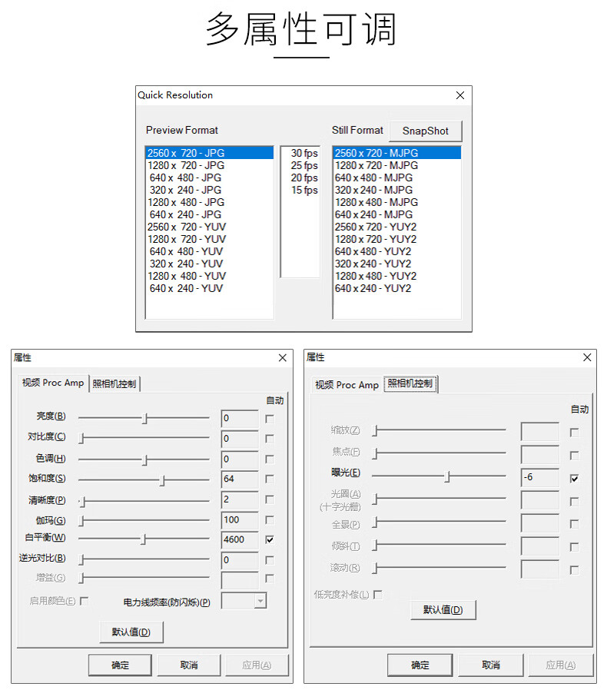The width and height of the screenshot is (607, 700).
Task: Uncheck auto 曝光 exposure checkbox
Action: (x=575, y=479)
